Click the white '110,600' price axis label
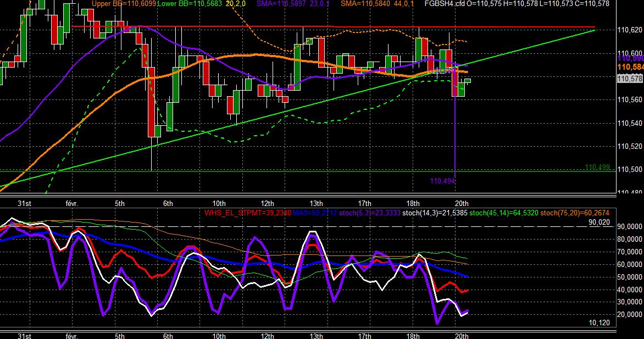 pos(630,53)
